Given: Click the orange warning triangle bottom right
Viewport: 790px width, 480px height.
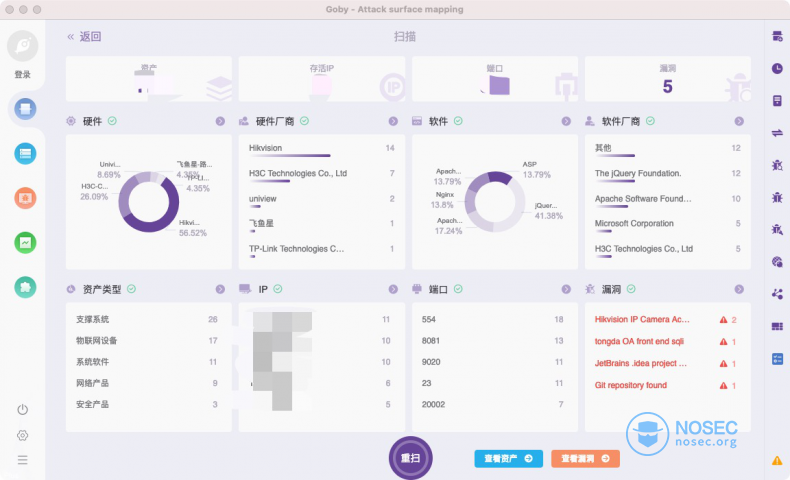Looking at the screenshot, I should (777, 460).
